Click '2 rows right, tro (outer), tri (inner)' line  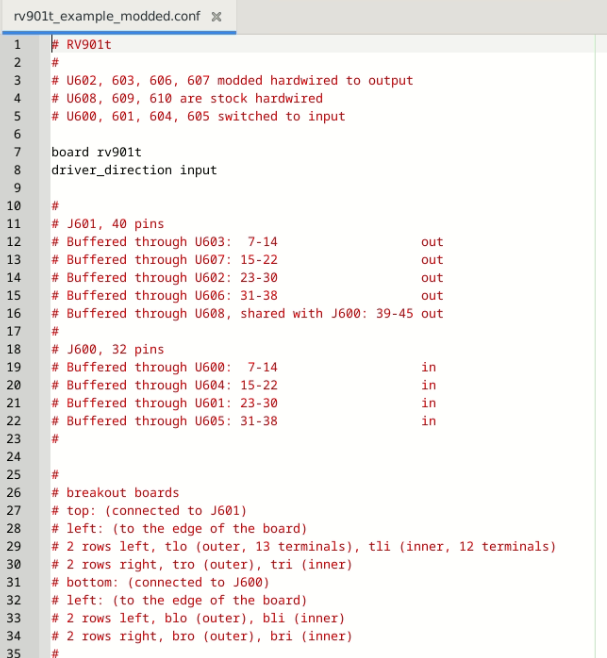[202, 564]
